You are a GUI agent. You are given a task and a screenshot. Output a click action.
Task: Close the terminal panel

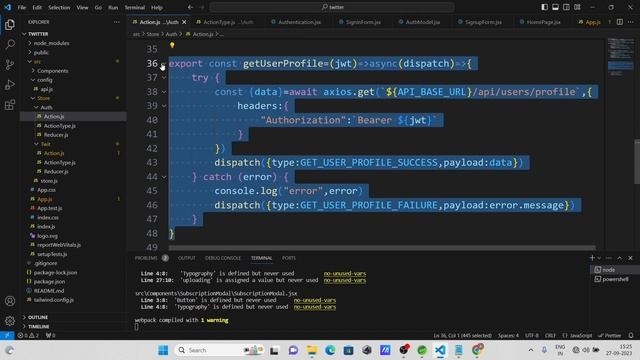(630, 258)
